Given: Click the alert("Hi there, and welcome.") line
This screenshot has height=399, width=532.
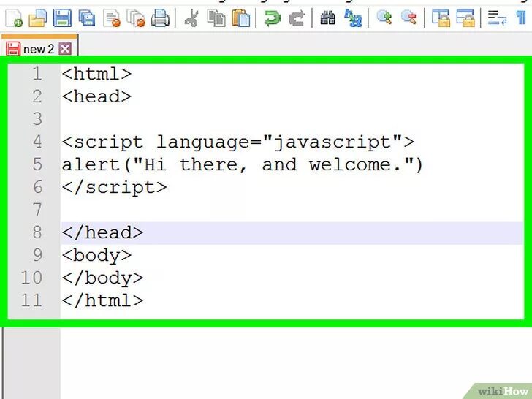Looking at the screenshot, I should coord(243,165).
